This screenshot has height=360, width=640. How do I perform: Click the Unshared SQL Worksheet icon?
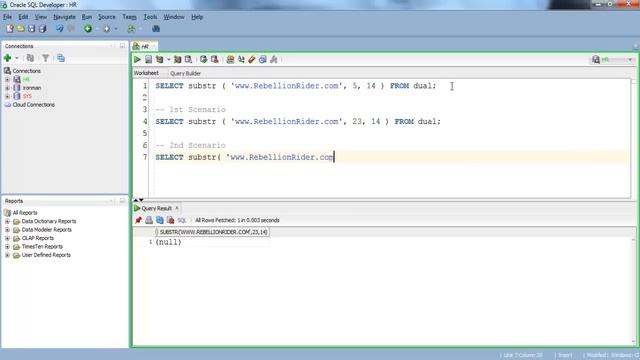[x=230, y=60]
